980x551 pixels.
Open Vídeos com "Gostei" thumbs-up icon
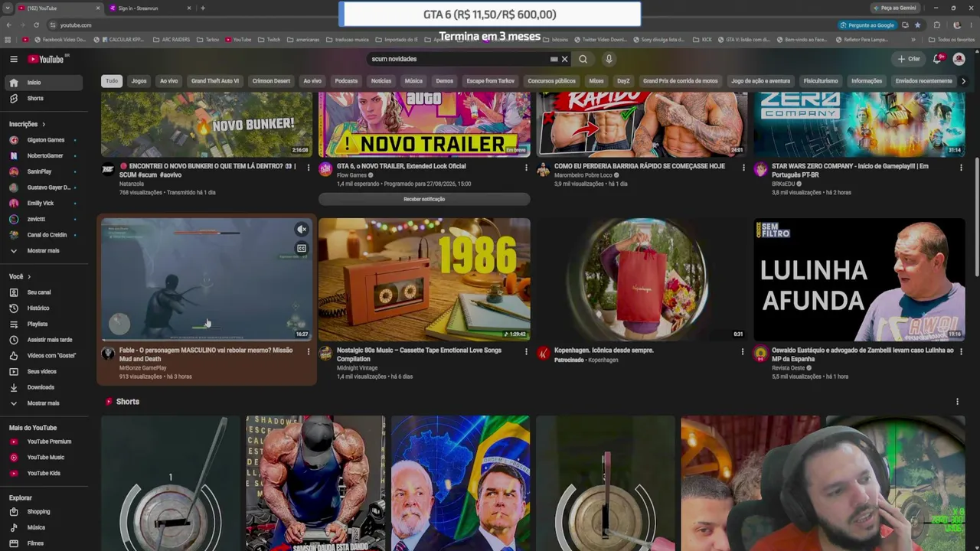click(14, 356)
